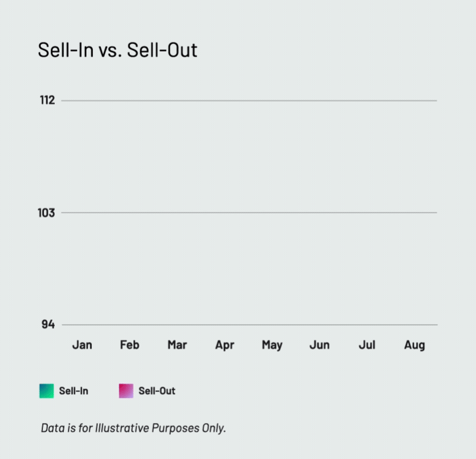The image size is (476, 459).
Task: Click the Jul x-axis label
Action: click(x=367, y=345)
